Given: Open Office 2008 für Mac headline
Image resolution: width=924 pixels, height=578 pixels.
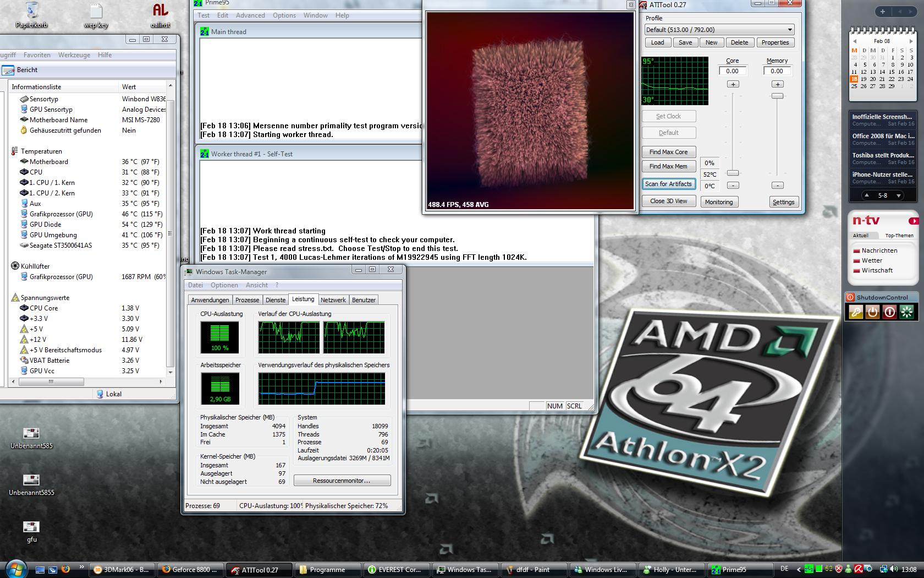Looking at the screenshot, I should [883, 136].
